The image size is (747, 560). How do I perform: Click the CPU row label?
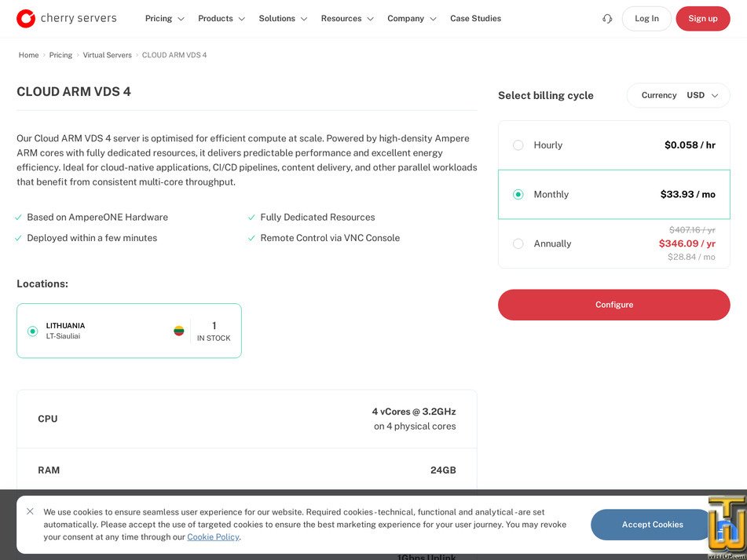pos(48,419)
